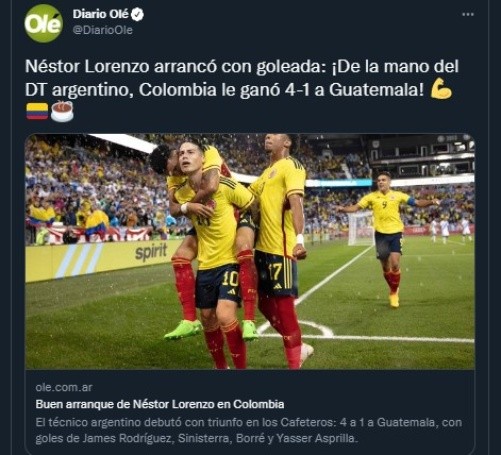The image size is (501, 455).
Task: Click the card description about Cafeteros triumph
Action: click(x=249, y=430)
